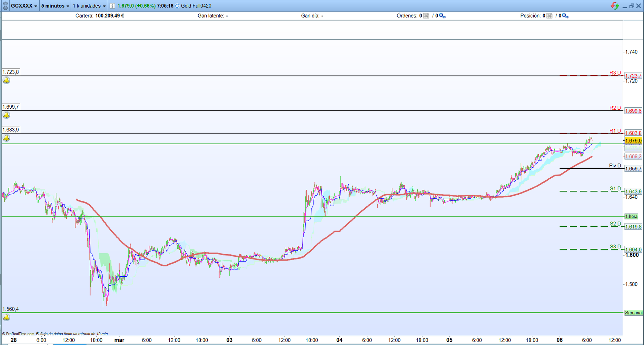Screen dimensions: 644x345
Task: Click the instrument info icon
Action: (x=112, y=6)
